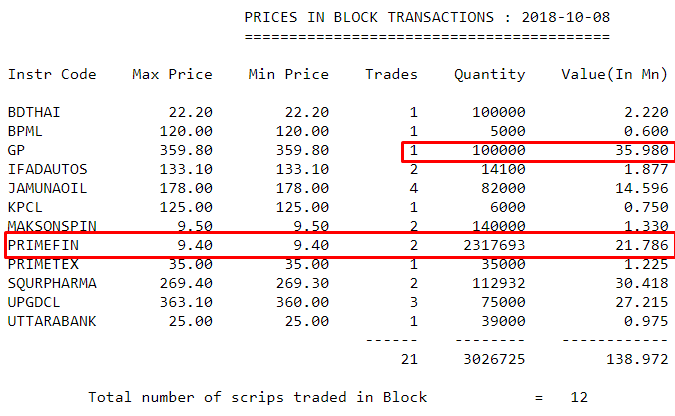Click the PRIMEFIN quantity 2317693
This screenshot has width=675, height=416.
494,245
